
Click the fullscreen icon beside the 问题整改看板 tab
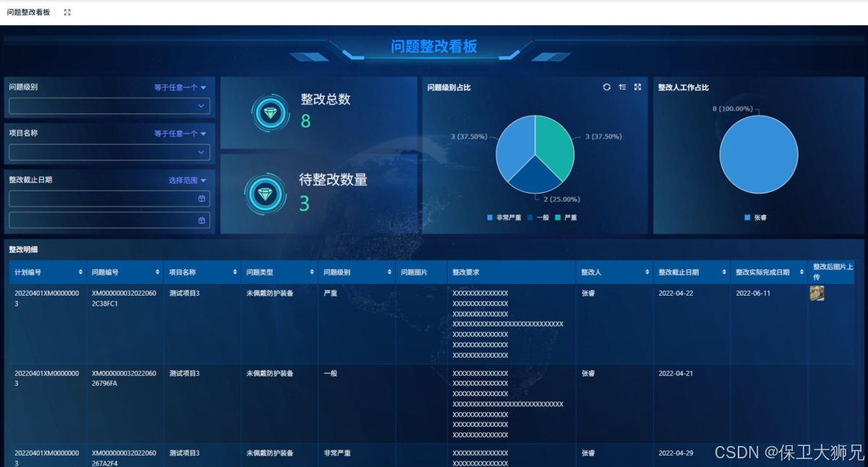67,12
